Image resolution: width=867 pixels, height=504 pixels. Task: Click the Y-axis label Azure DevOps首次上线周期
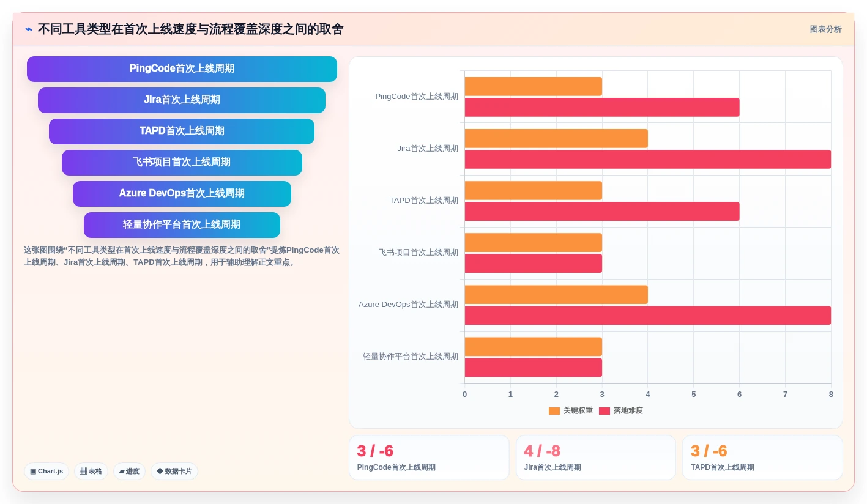[x=408, y=305]
